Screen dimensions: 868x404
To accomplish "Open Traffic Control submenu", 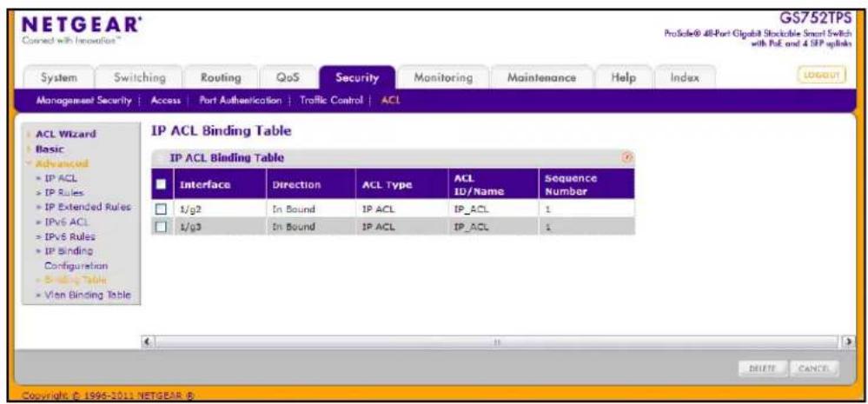I will [x=331, y=101].
